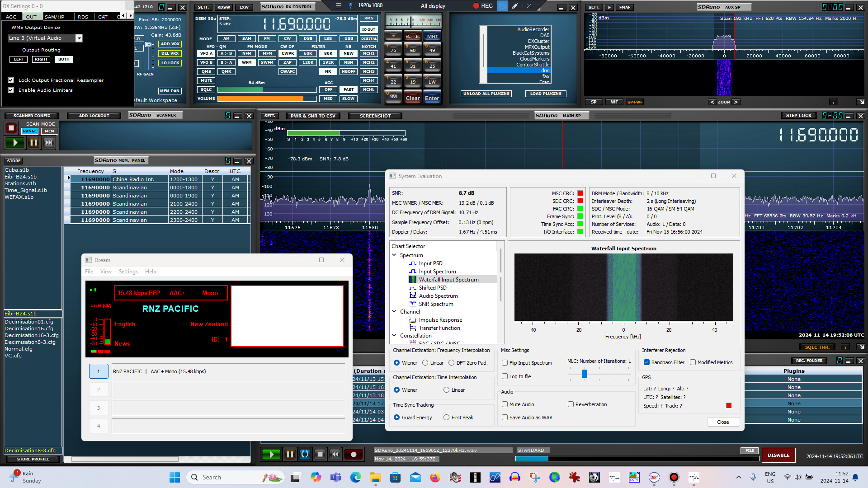This screenshot has height=488, width=868.
Task: Check the Mute Audio option
Action: pos(505,404)
